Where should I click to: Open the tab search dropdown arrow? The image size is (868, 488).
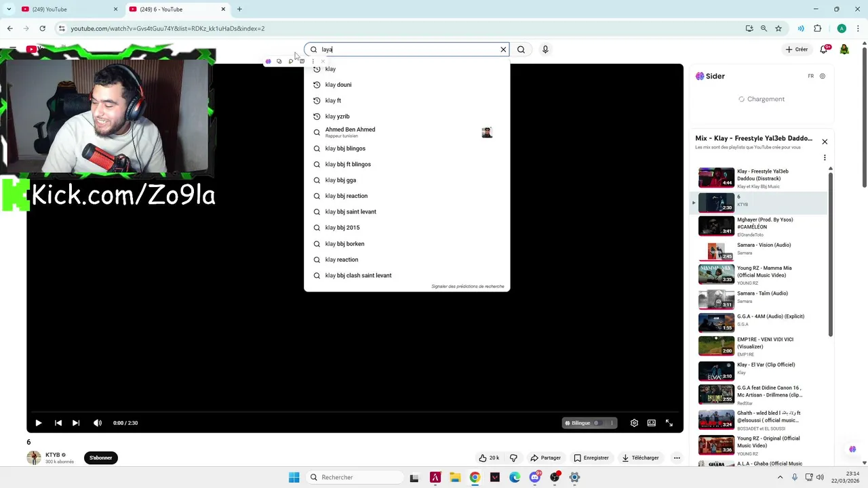pyautogui.click(x=9, y=9)
